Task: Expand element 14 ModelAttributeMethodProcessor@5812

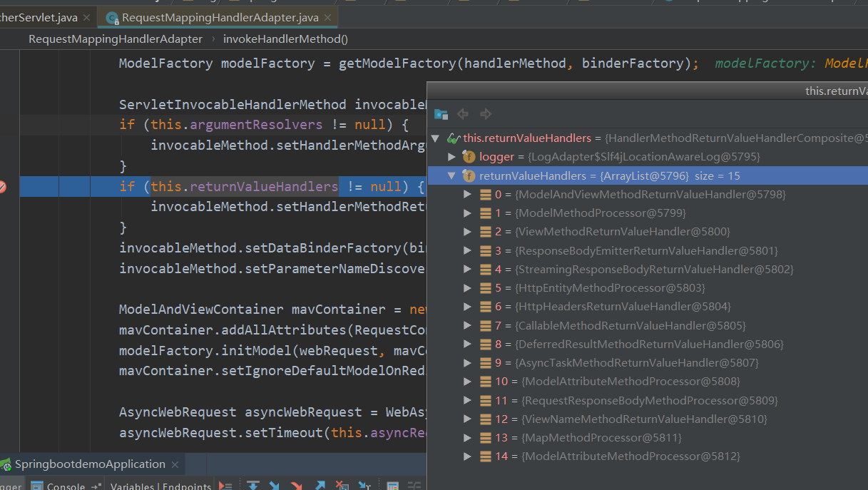Action: pos(468,456)
